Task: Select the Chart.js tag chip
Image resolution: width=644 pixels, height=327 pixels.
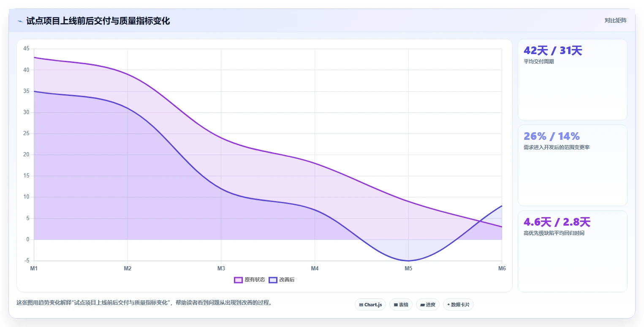Action: point(370,305)
